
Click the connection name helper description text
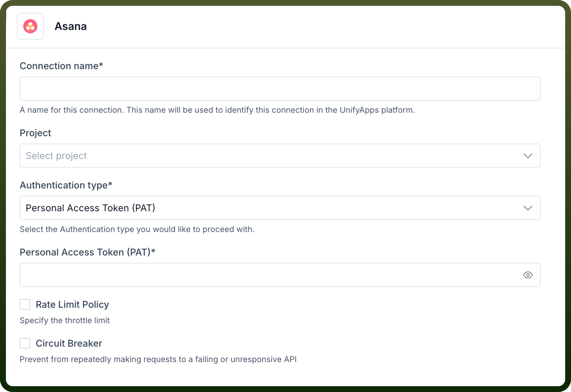217,110
